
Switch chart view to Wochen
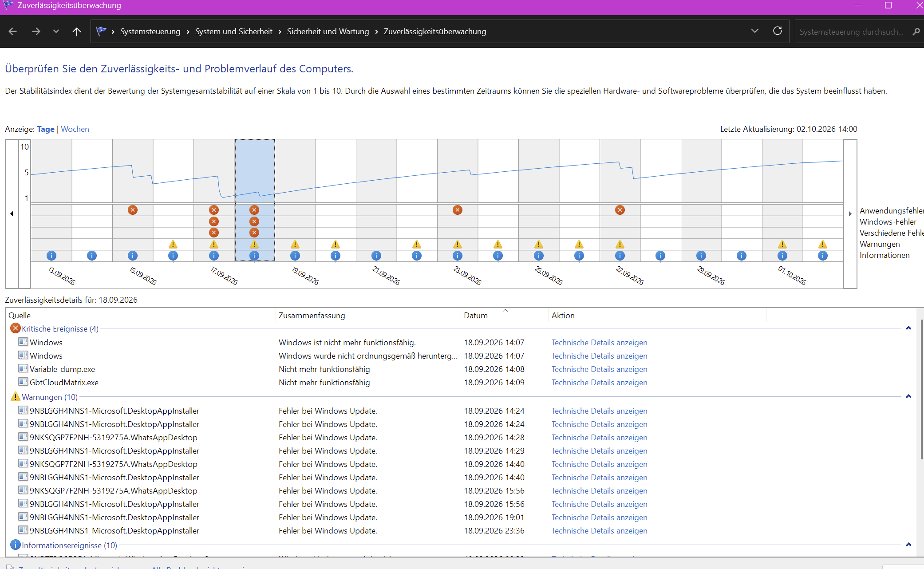[x=75, y=129]
